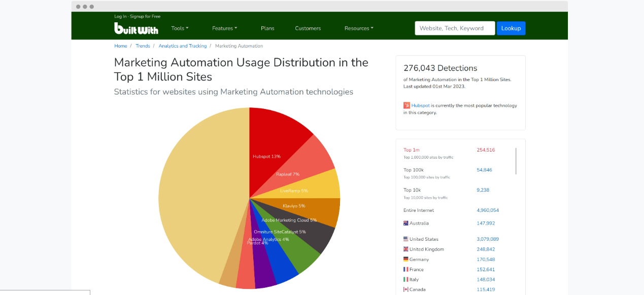Click the Top 10k label
This screenshot has width=644, height=295.
coord(412,190)
